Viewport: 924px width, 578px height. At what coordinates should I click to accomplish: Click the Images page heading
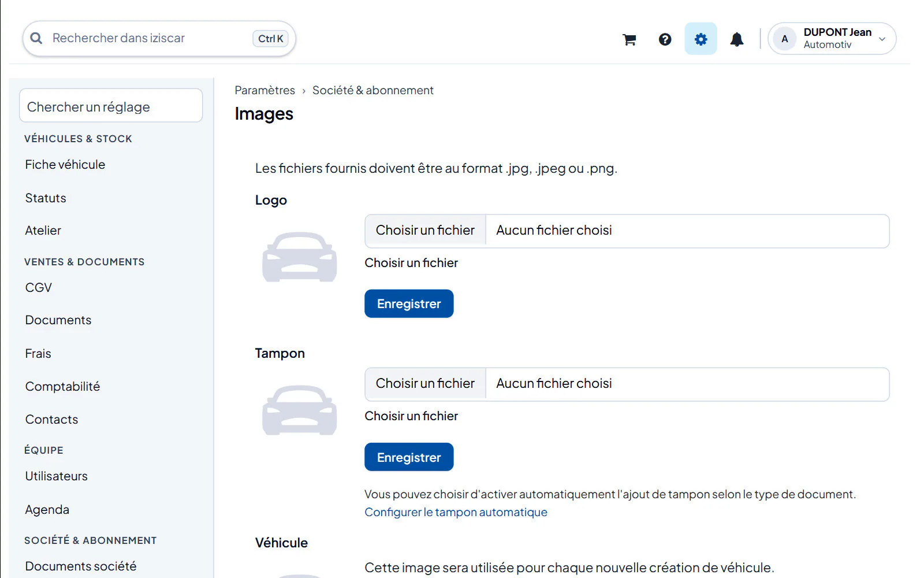264,114
